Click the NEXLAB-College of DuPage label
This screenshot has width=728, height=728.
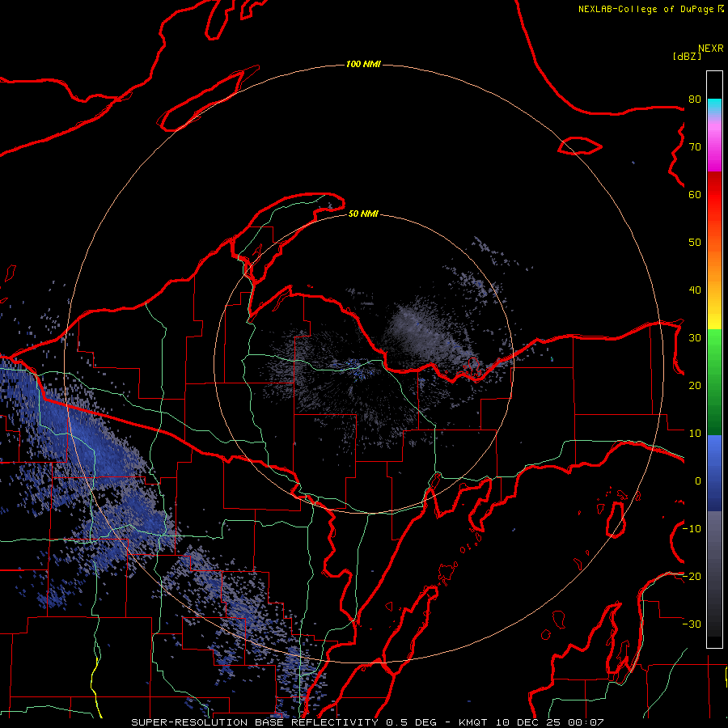point(650,9)
